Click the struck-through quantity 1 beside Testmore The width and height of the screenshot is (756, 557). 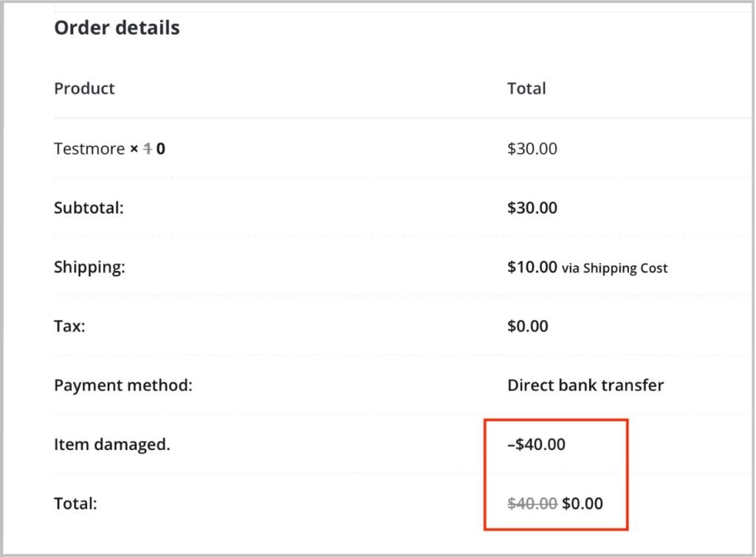(x=147, y=148)
